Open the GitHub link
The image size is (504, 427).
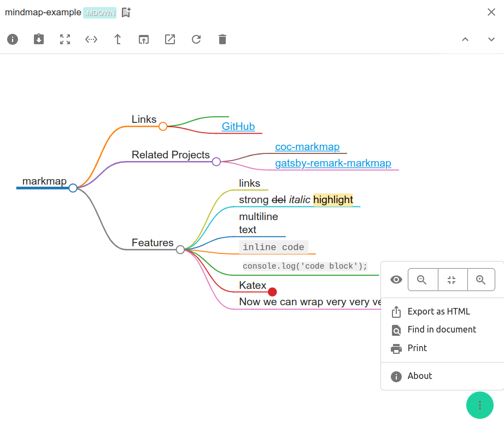[x=238, y=126]
